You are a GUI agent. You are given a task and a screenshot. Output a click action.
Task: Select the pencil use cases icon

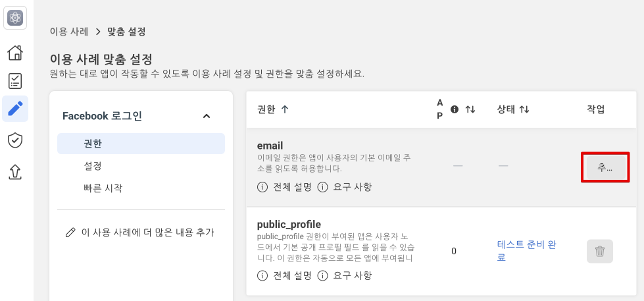[15, 109]
